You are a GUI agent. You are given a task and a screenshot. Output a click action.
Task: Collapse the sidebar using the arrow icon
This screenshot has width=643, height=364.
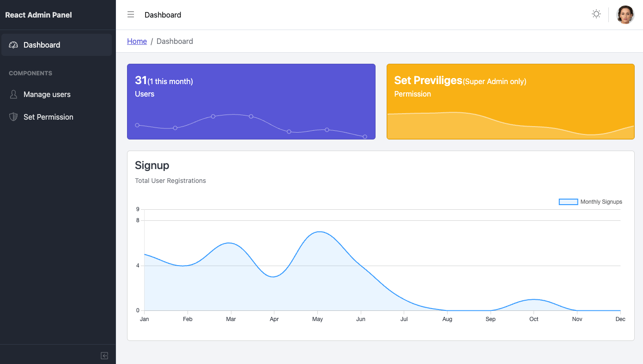[104, 355]
